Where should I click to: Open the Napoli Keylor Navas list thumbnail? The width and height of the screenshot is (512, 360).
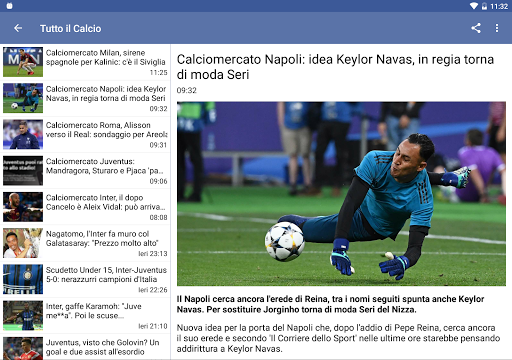coord(23,98)
